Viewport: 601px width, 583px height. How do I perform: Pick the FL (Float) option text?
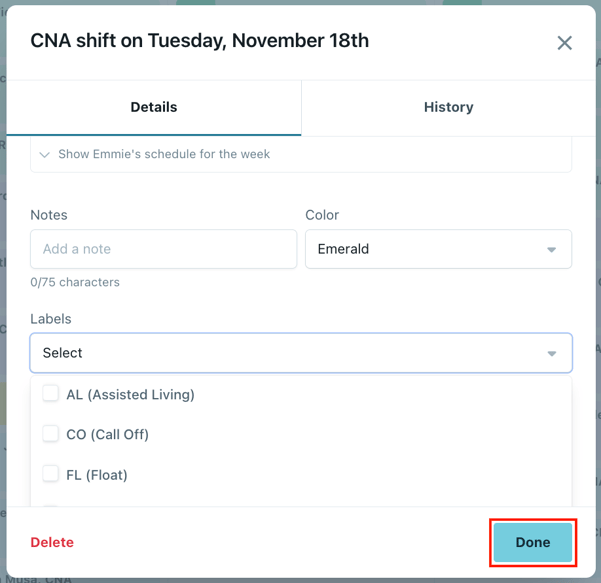point(97,475)
